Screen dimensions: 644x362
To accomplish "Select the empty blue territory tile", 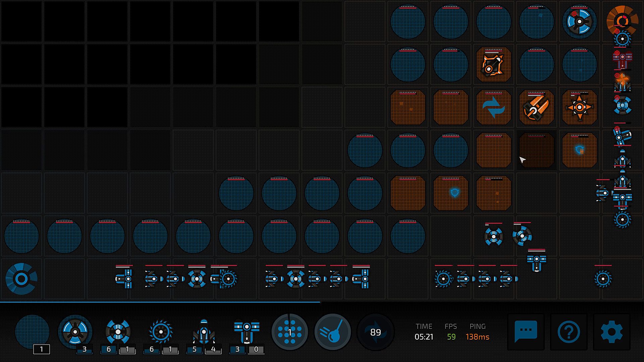I will click(32, 331).
